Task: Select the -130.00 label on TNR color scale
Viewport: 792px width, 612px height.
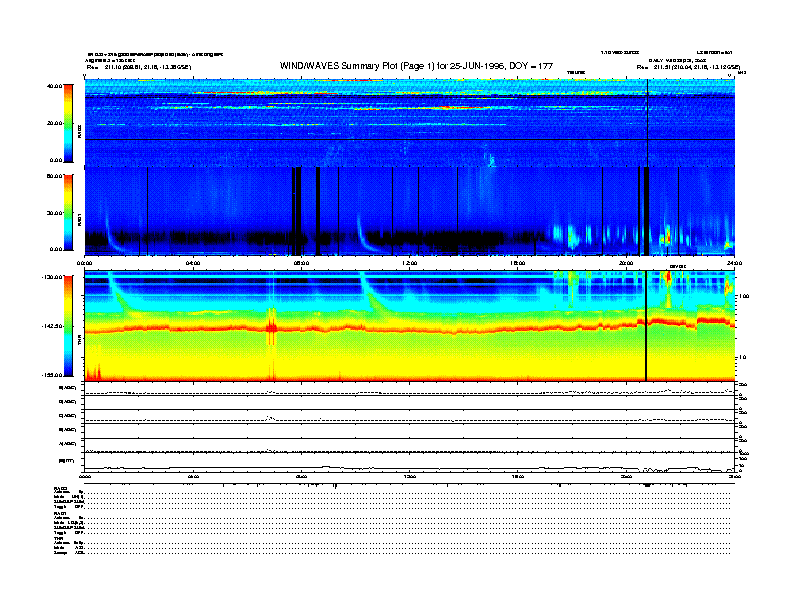Action: pyautogui.click(x=53, y=277)
